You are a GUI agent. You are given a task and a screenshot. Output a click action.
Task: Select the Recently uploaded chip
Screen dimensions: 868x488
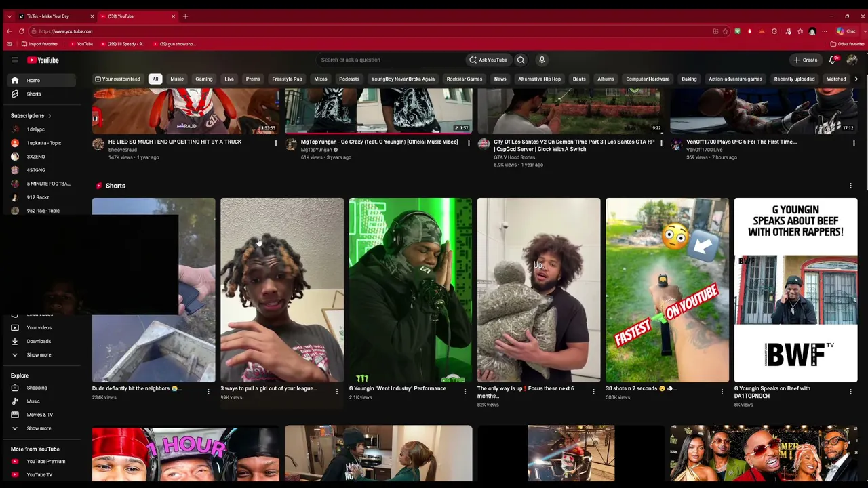(794, 79)
